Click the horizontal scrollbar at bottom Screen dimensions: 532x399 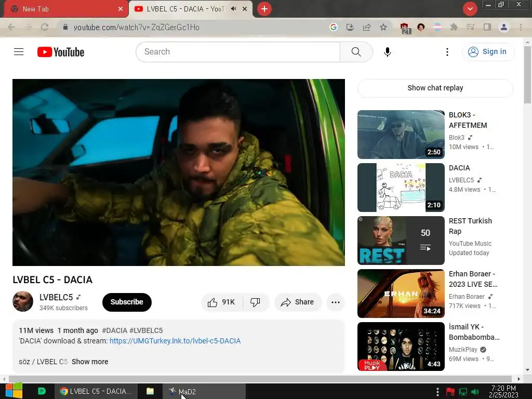click(x=260, y=379)
